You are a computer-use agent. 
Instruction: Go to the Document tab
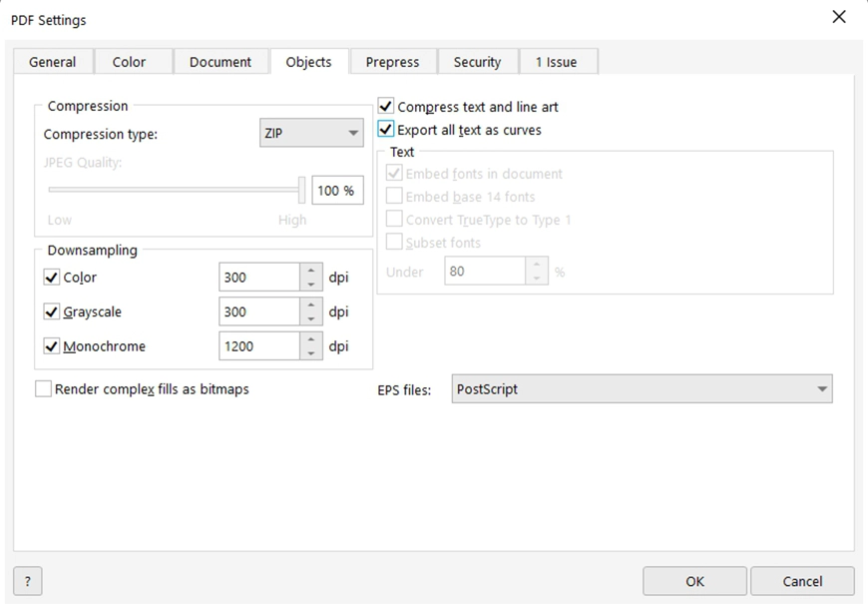click(x=220, y=62)
